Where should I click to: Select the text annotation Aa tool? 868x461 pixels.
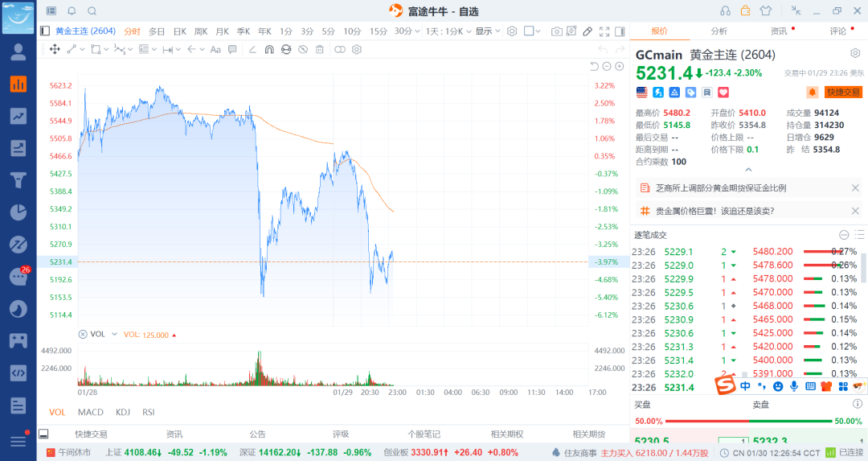[x=215, y=49]
